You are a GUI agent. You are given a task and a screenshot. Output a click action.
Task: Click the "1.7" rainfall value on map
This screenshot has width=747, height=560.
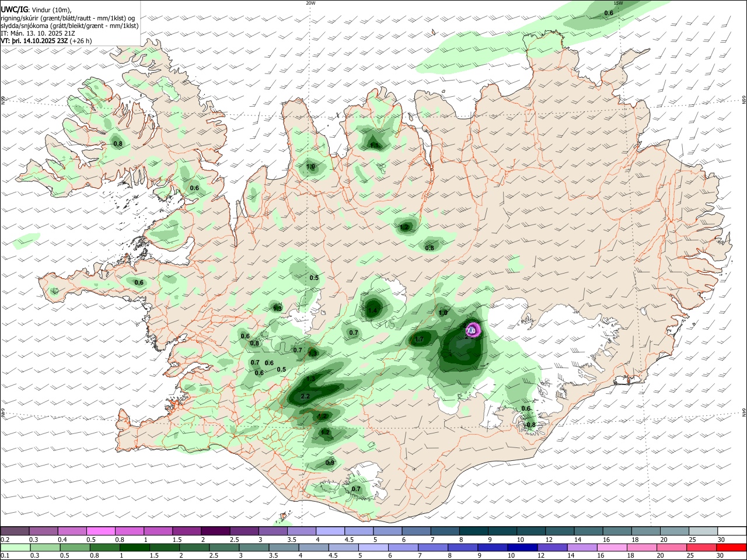coord(418,339)
